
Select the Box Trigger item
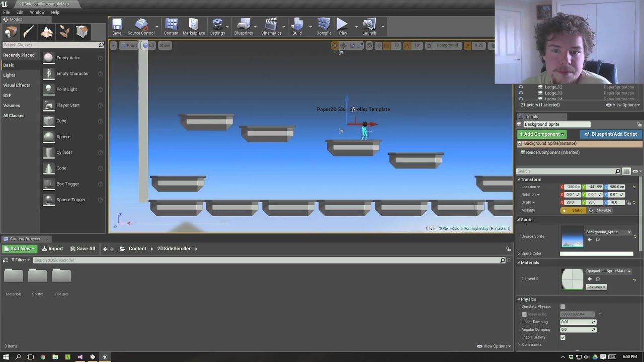[x=73, y=184]
